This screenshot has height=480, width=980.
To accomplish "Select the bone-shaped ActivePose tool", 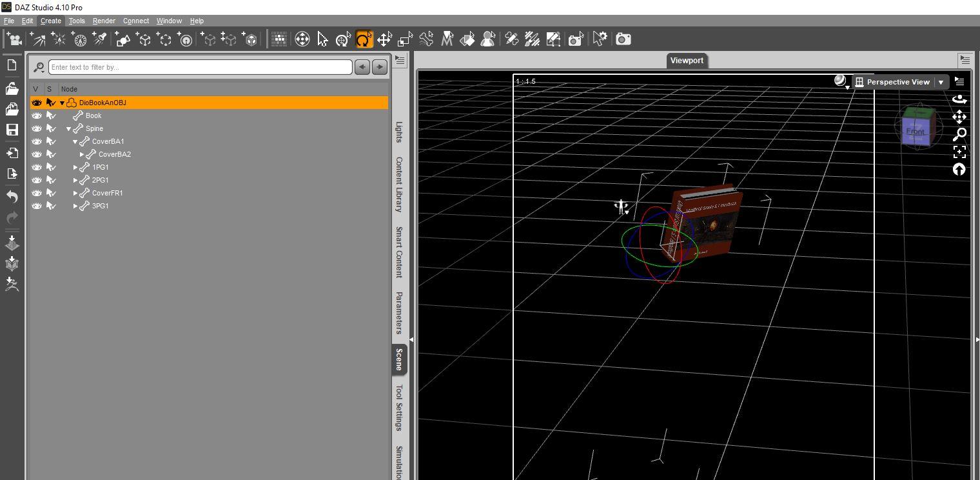I will [x=426, y=39].
